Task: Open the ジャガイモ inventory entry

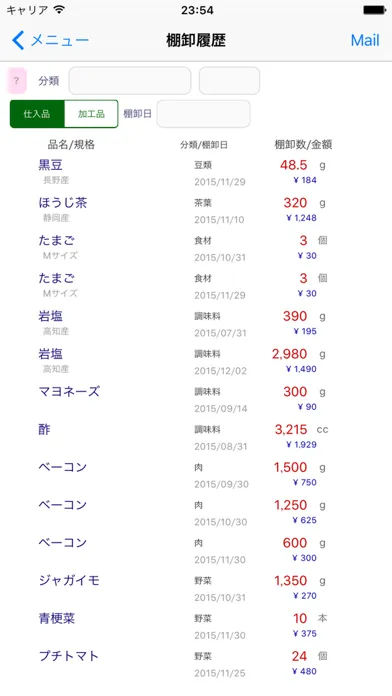Action: [196, 588]
